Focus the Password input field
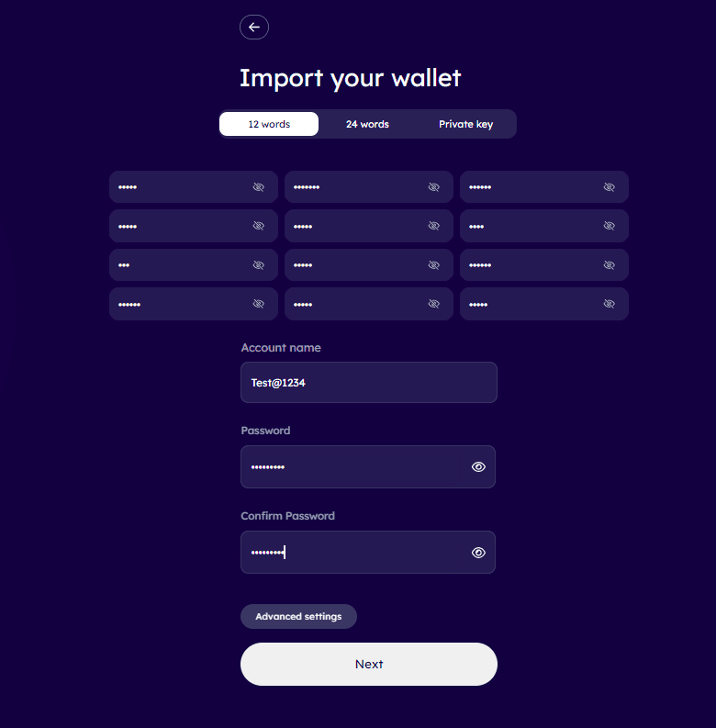716x728 pixels. pyautogui.click(x=353, y=467)
